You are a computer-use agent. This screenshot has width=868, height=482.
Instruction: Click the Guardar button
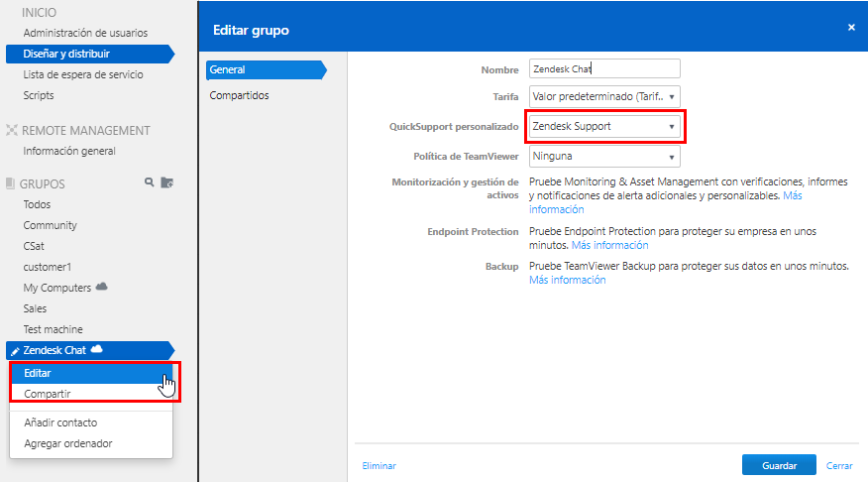pyautogui.click(x=779, y=465)
